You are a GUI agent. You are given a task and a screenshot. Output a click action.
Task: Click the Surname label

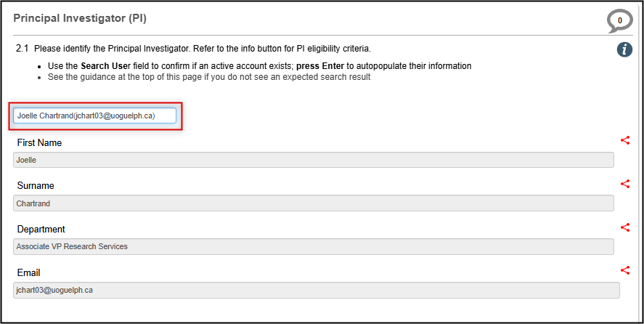click(36, 186)
